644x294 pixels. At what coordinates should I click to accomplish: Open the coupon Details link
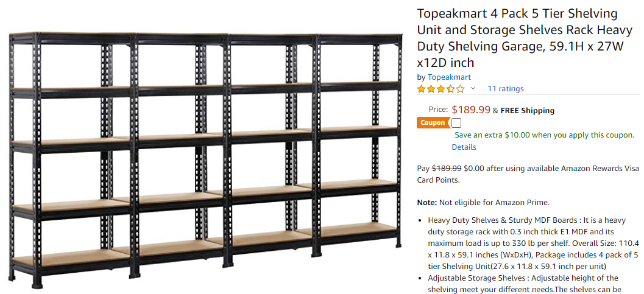pos(464,147)
